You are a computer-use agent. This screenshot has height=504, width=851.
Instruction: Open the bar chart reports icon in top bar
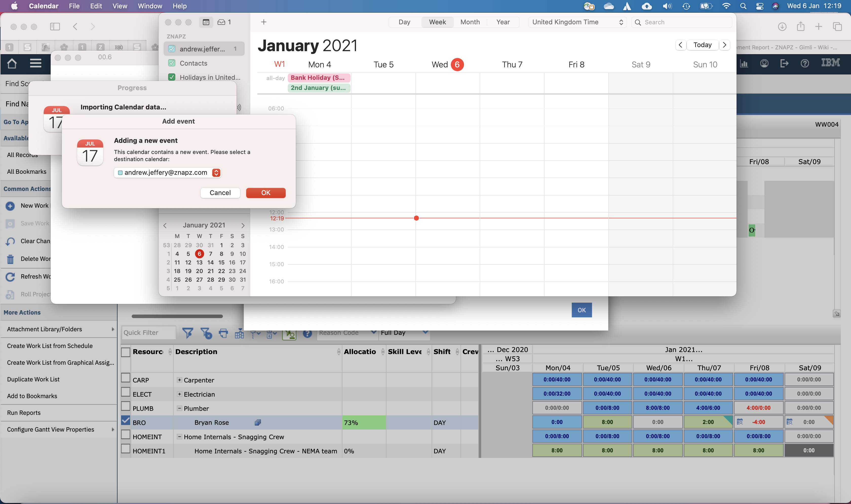744,63
